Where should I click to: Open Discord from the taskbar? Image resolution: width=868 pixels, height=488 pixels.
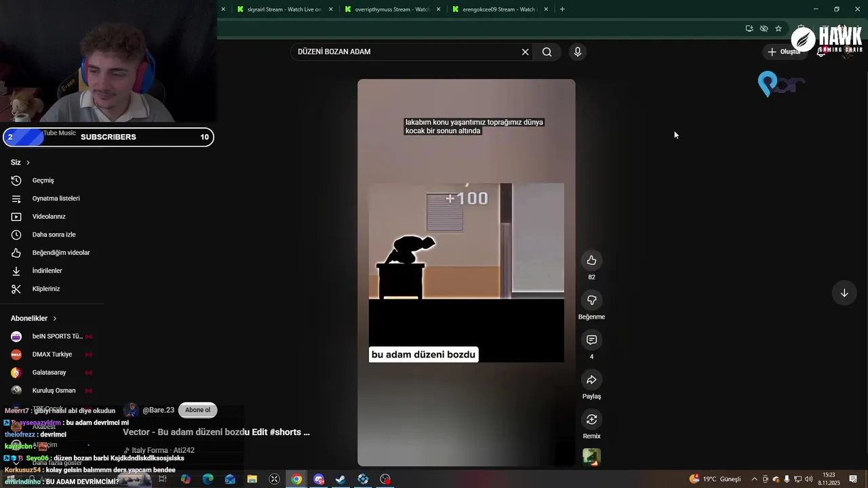pyautogui.click(x=319, y=479)
